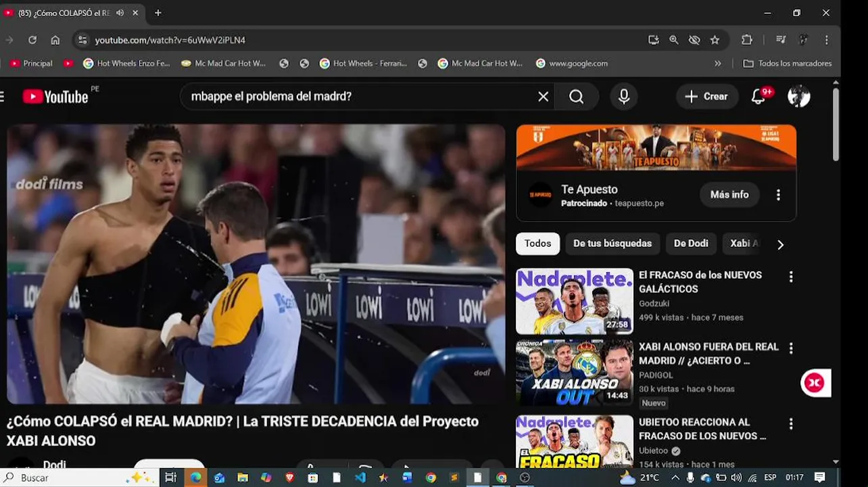Screen dimensions: 868x487
Task: Select the De Dodi filter chip
Action: 691,243
